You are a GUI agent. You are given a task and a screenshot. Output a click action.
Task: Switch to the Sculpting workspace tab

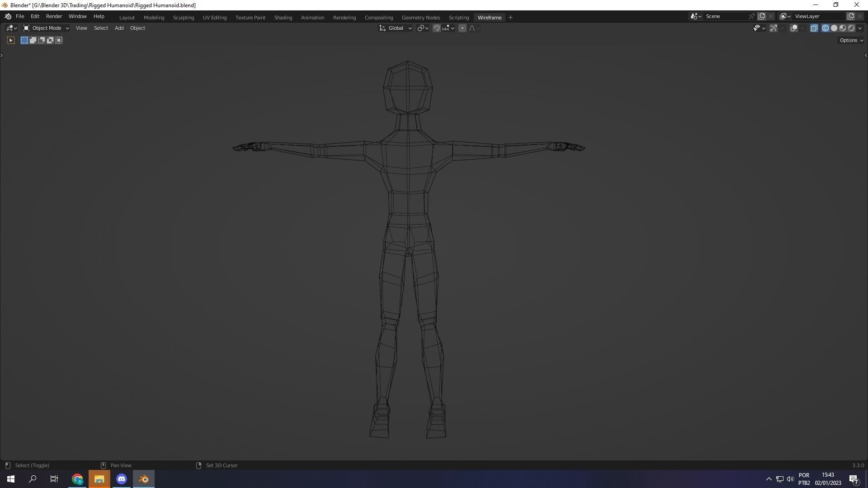tap(184, 18)
